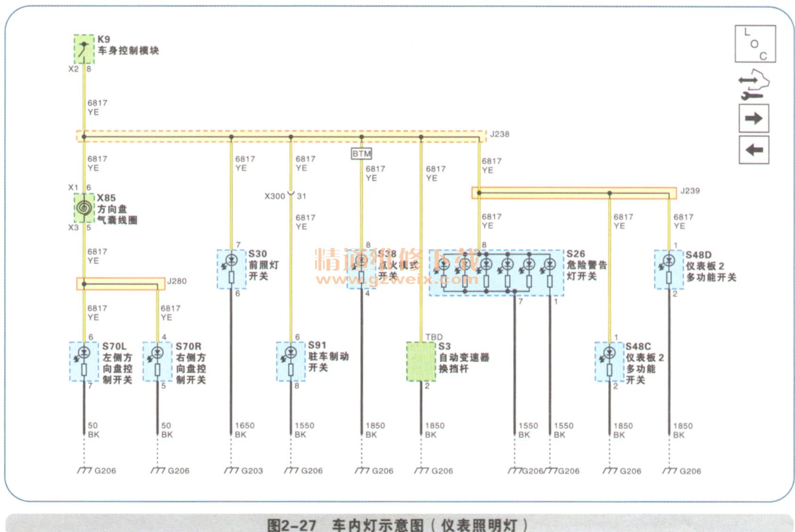The height and width of the screenshot is (532, 795).
Task: Click the hand and wrench service icon
Action: [753, 85]
